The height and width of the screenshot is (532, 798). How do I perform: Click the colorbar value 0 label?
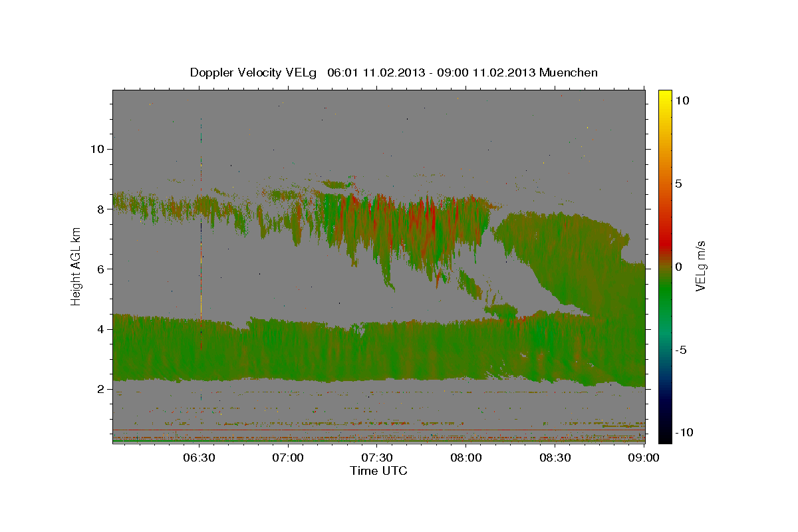pyautogui.click(x=678, y=267)
